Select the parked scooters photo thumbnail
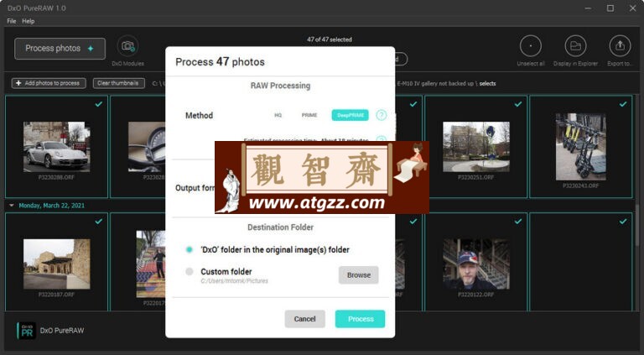This screenshot has width=644, height=355. click(x=581, y=147)
